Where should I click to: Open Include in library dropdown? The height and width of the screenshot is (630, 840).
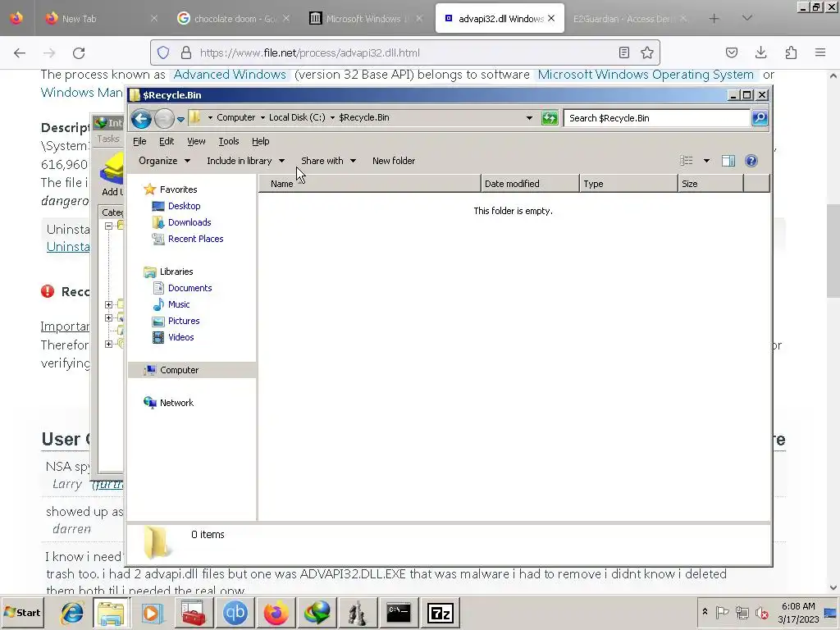point(245,161)
